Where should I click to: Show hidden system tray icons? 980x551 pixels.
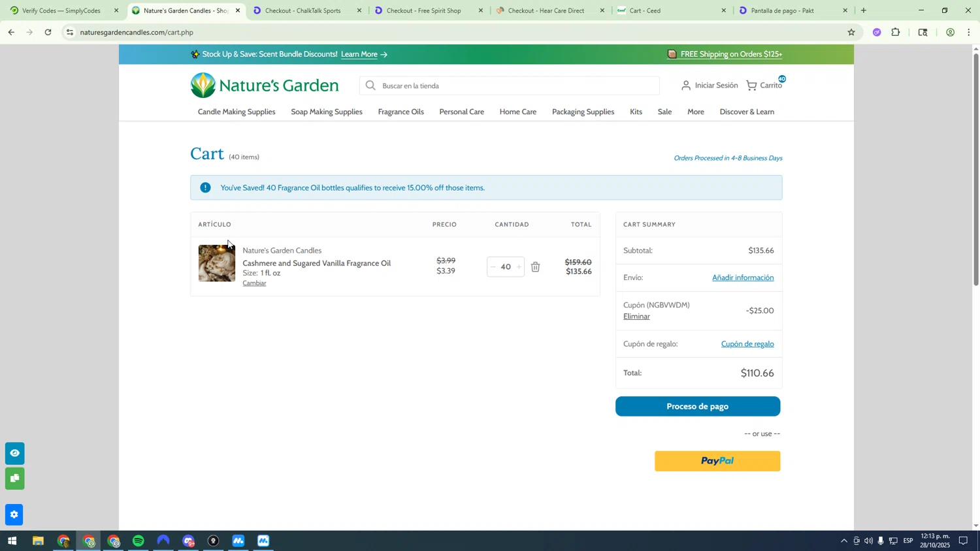843,541
